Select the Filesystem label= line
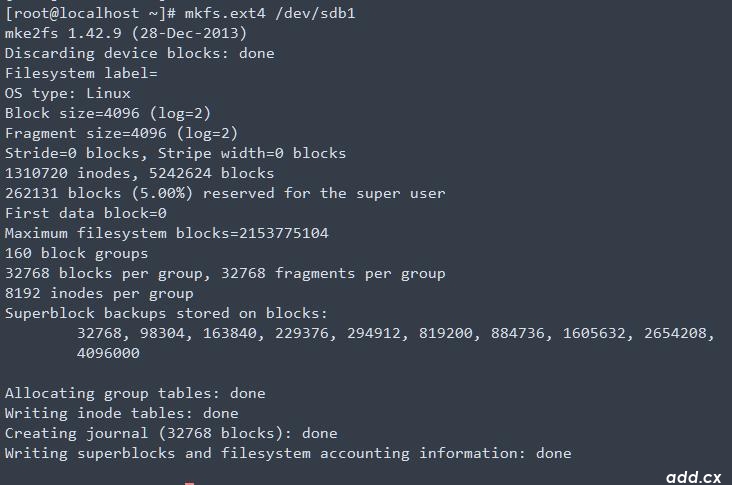732x485 pixels. coord(81,73)
